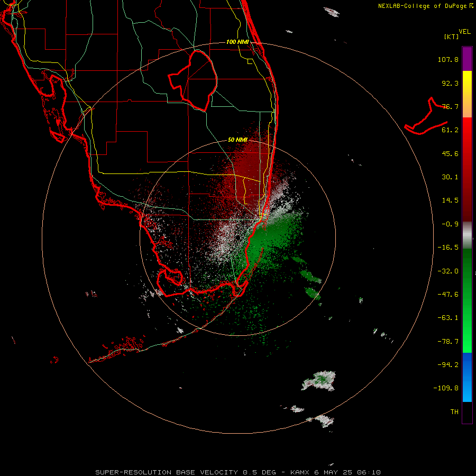Select the 107.8 velocity scale value

click(448, 59)
